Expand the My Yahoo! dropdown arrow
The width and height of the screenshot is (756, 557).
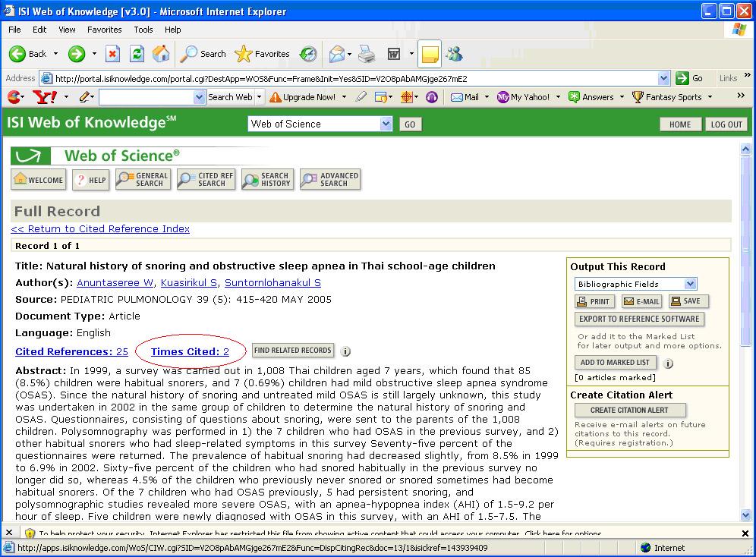558,97
